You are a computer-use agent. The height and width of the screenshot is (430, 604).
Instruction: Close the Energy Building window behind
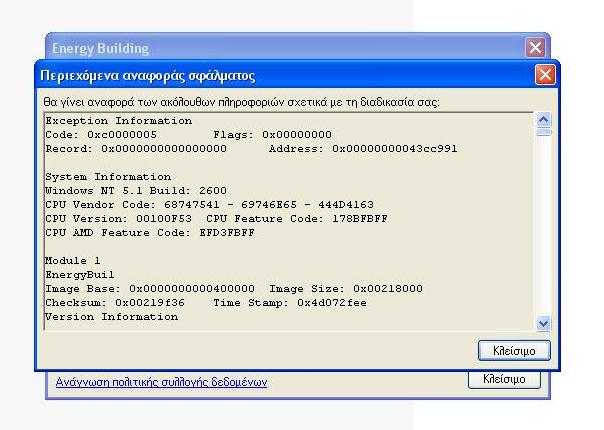536,48
